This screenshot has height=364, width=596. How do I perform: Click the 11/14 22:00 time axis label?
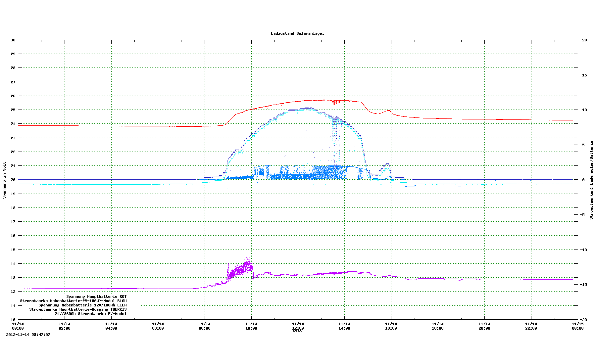pos(531,326)
